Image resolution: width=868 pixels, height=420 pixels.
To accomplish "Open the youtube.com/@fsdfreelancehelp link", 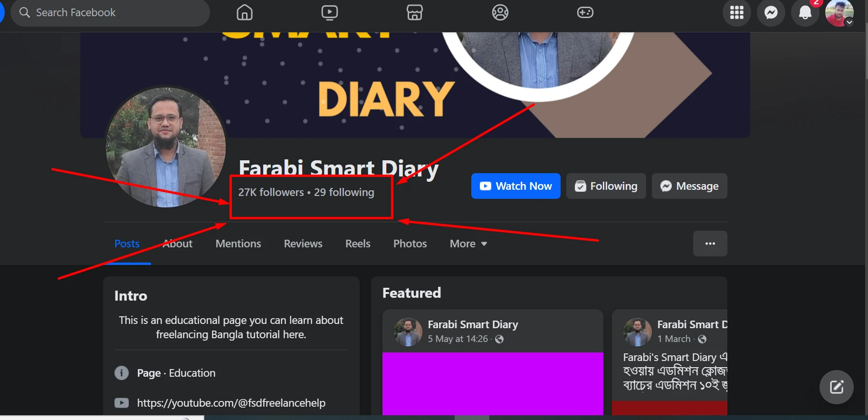I will click(231, 403).
